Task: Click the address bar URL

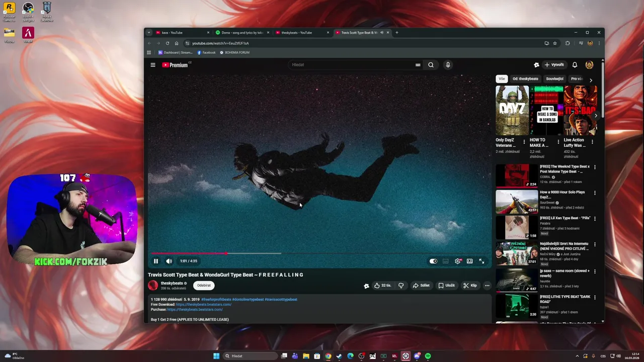Action: pyautogui.click(x=220, y=43)
